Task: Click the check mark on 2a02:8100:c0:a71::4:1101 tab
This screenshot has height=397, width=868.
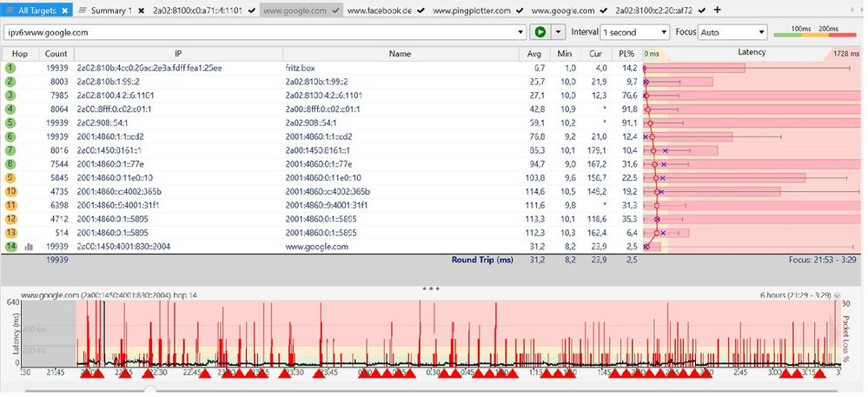Action: click(x=252, y=10)
